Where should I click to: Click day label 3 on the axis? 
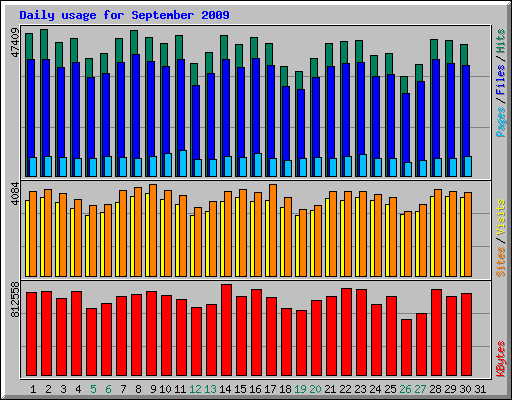pyautogui.click(x=63, y=389)
